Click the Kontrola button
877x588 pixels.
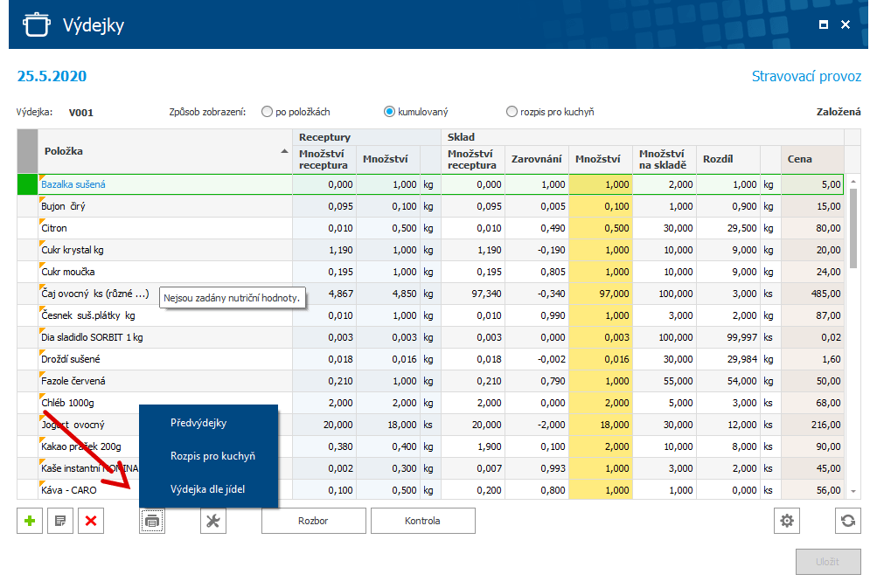423,521
